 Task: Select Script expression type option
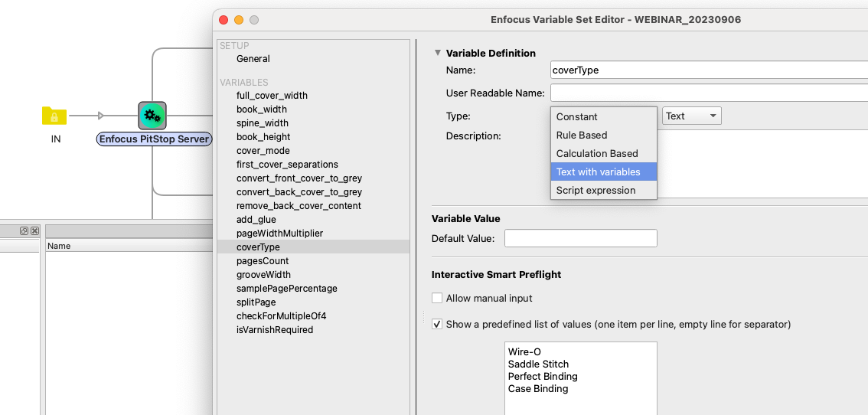(603, 190)
